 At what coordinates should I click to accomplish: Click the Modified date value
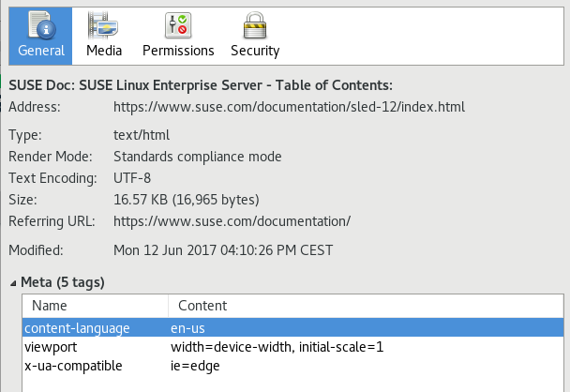[222, 250]
